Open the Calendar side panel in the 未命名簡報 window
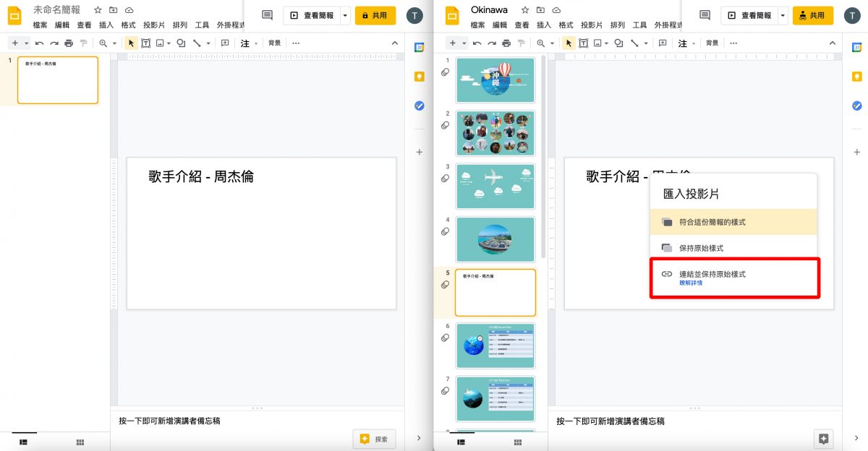 click(x=419, y=48)
